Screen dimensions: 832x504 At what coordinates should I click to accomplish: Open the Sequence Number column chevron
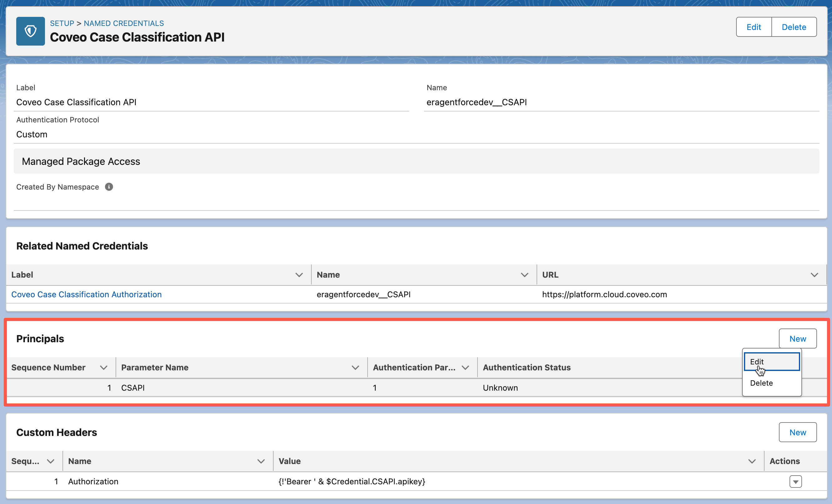tap(104, 367)
